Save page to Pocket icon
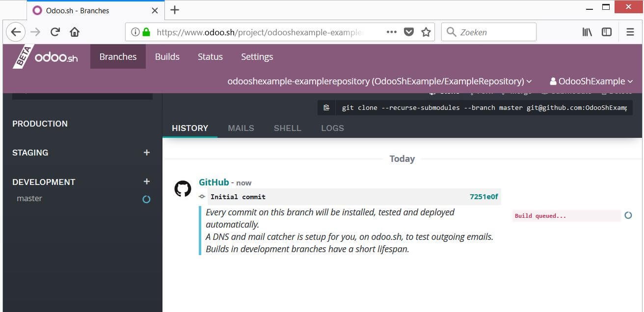Screen dimensions: 644x312 point(408,32)
